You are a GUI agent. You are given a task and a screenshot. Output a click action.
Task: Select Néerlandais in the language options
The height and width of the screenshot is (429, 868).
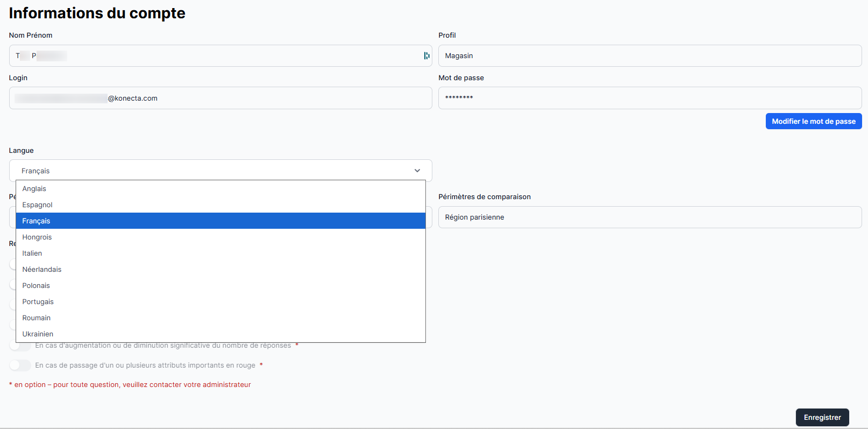click(x=42, y=270)
